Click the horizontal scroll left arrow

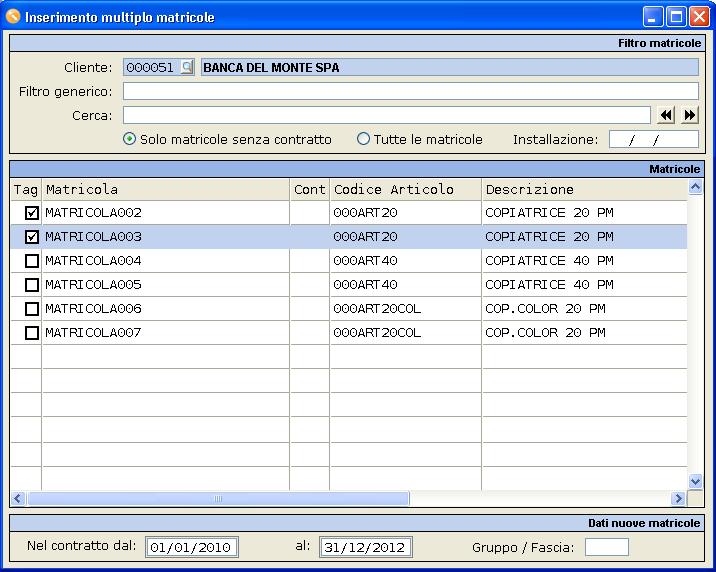(18, 499)
